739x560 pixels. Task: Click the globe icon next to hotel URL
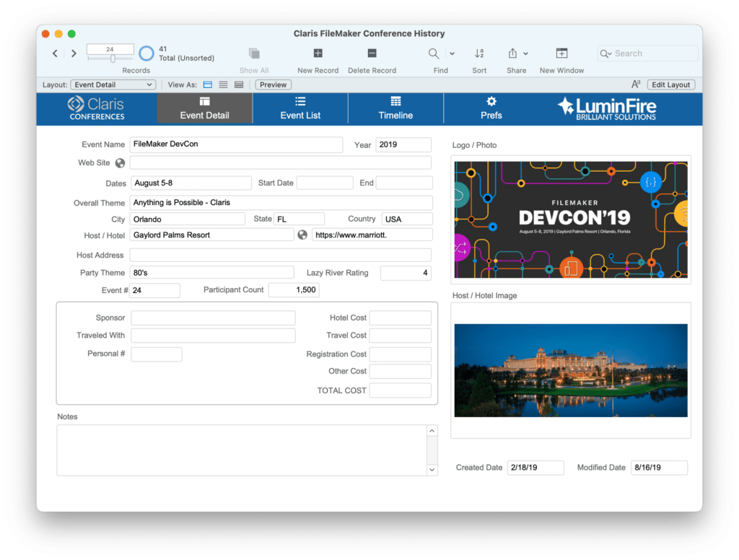(302, 235)
